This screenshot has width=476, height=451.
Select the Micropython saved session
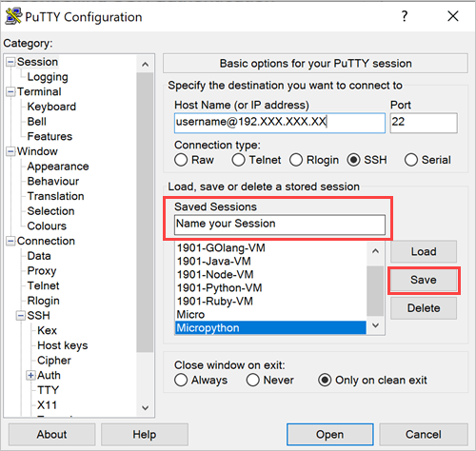[270, 327]
